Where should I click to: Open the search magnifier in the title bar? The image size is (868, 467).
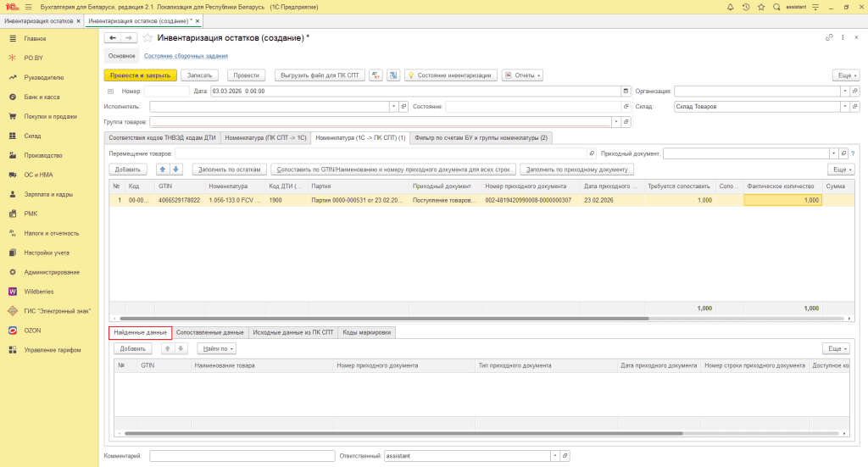776,7
